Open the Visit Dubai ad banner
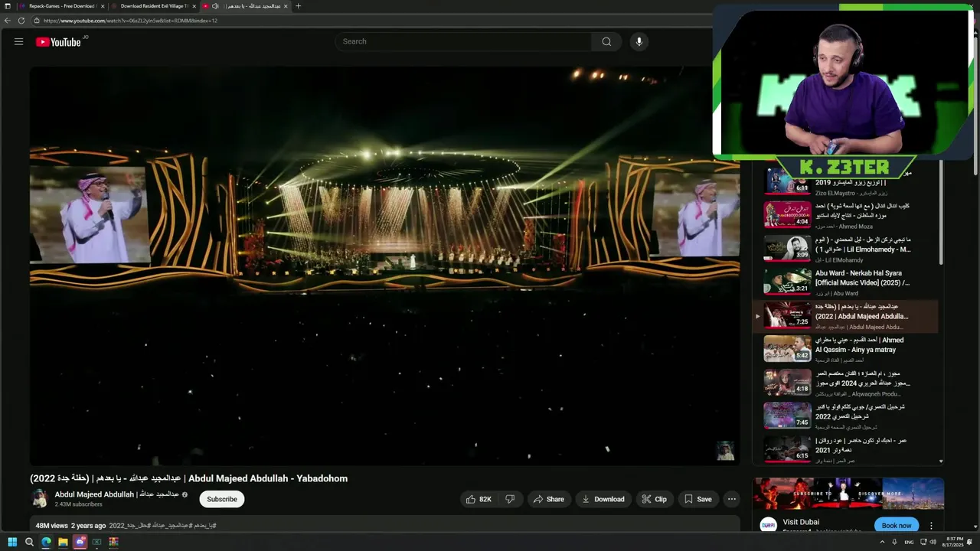 coord(848,494)
